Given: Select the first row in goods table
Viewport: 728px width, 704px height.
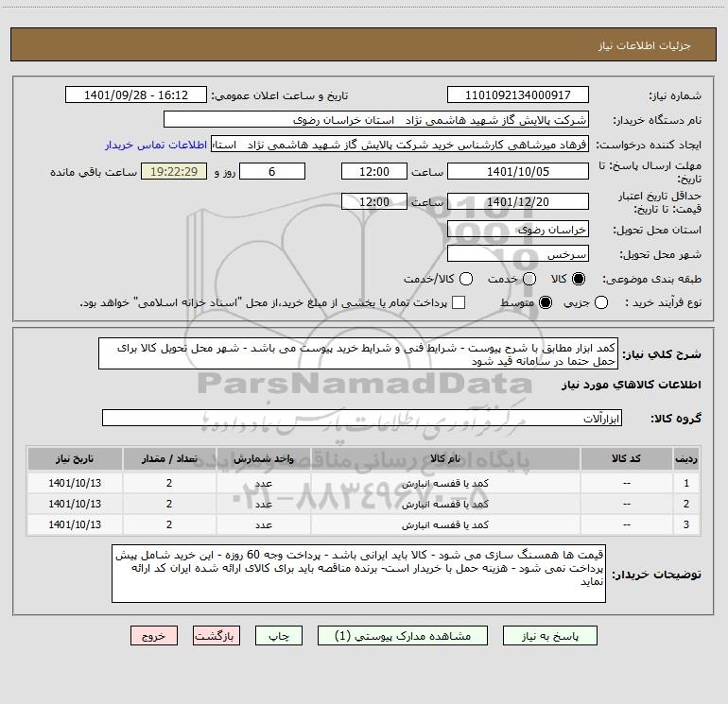Looking at the screenshot, I should coord(378,483).
